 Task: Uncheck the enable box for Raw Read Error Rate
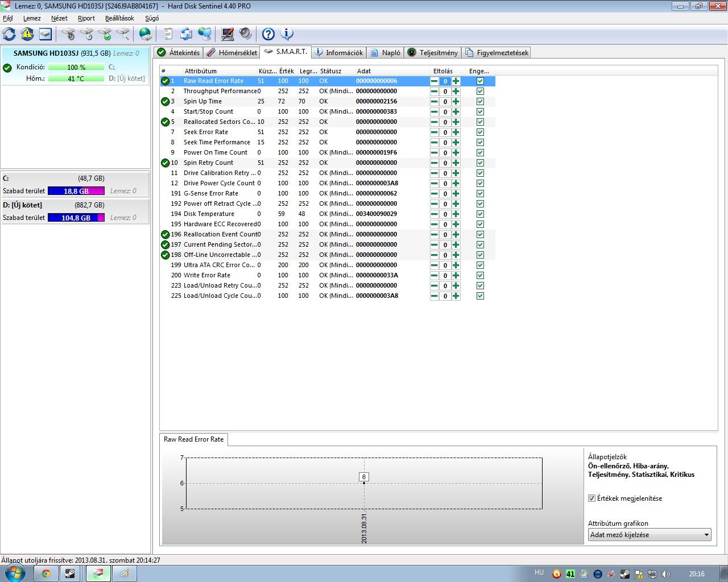pos(480,81)
